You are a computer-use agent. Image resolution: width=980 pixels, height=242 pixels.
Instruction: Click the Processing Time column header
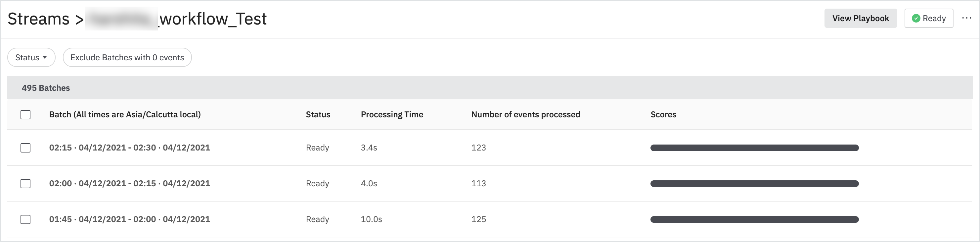click(x=392, y=115)
